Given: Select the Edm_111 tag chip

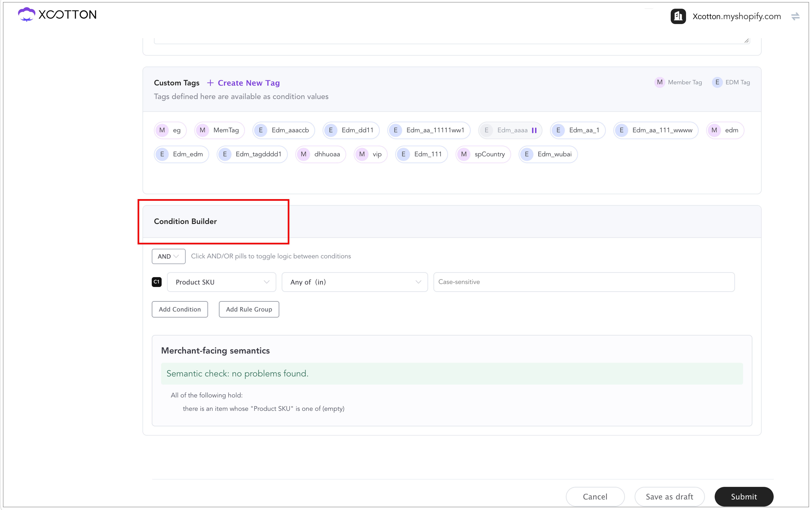Looking at the screenshot, I should pos(421,154).
